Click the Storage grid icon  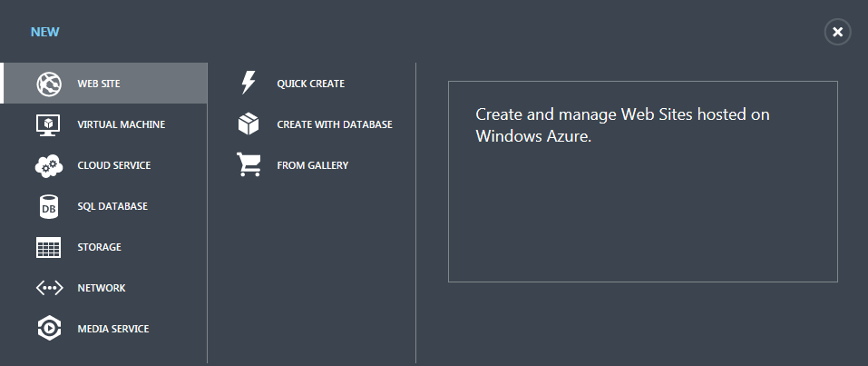tap(49, 247)
